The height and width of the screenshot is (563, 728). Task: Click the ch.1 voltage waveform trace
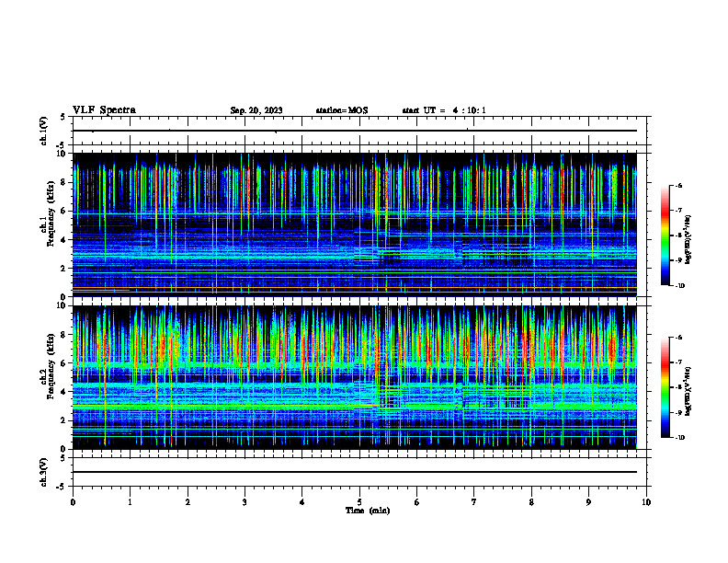(x=355, y=131)
